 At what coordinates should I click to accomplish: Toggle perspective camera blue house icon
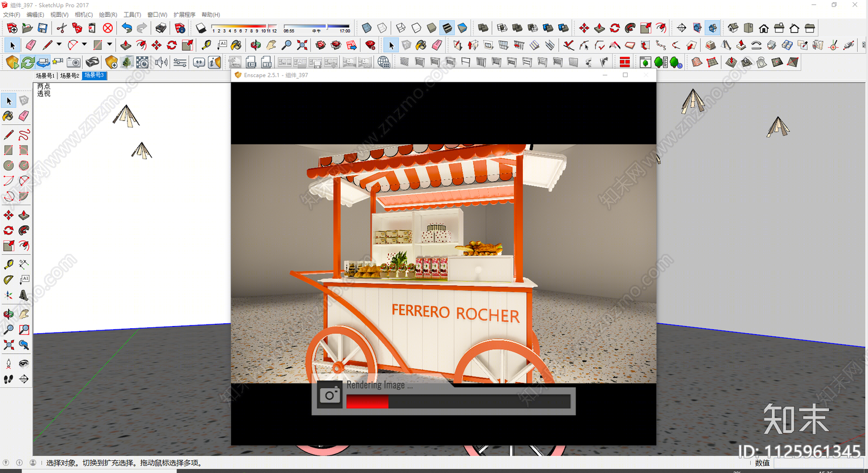712,28
